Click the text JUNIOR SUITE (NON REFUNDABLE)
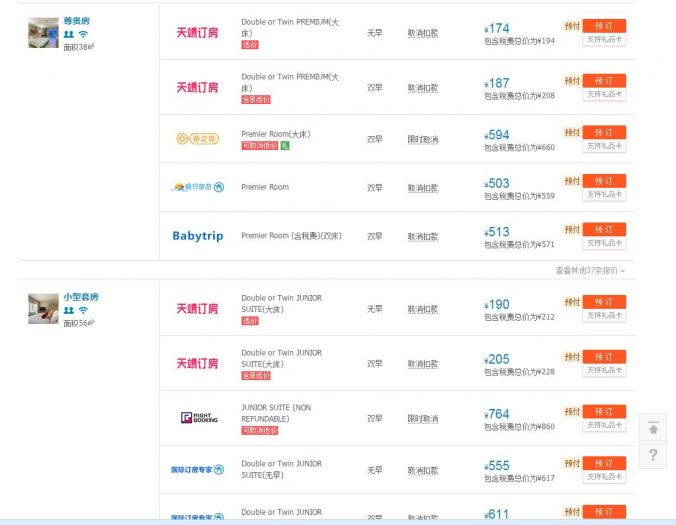The image size is (676, 525). tap(276, 413)
